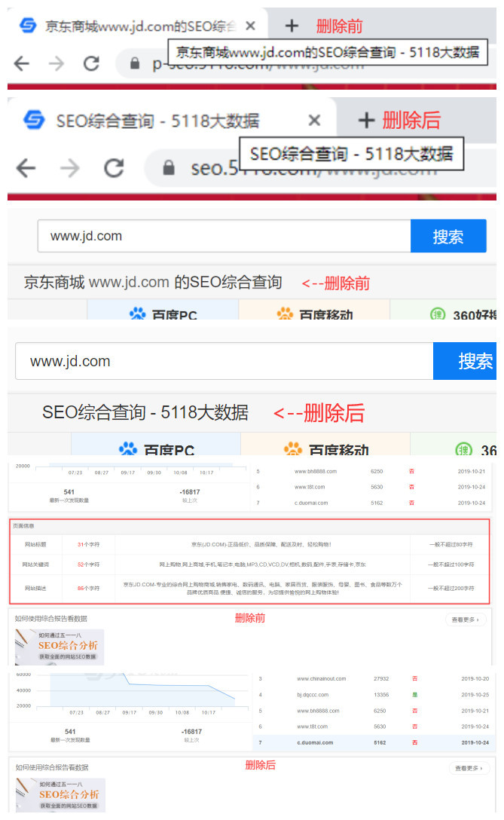This screenshot has height=820, width=504.
Task: Go forward in the browser with SEO综合查询 tab
Action: 69,168
